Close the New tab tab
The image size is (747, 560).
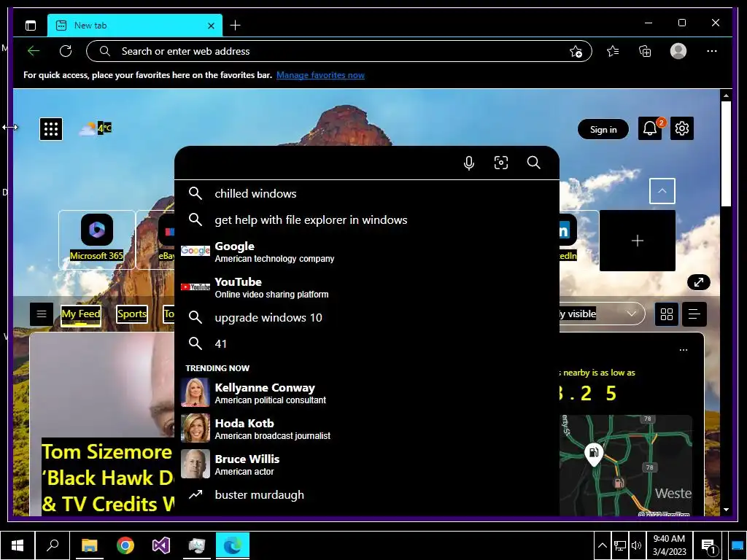[x=211, y=26]
